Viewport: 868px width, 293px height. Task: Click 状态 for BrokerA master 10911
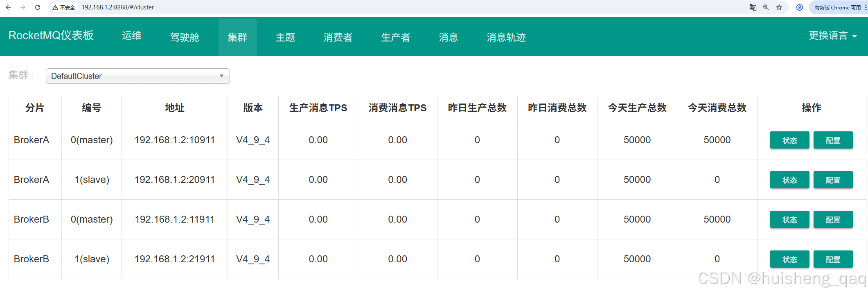tap(789, 140)
